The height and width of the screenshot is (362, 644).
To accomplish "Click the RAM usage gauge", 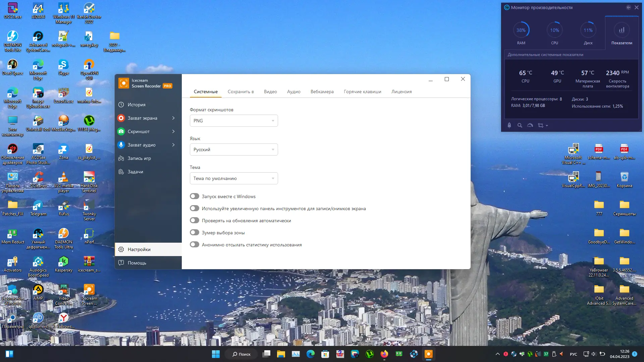I will pyautogui.click(x=521, y=30).
